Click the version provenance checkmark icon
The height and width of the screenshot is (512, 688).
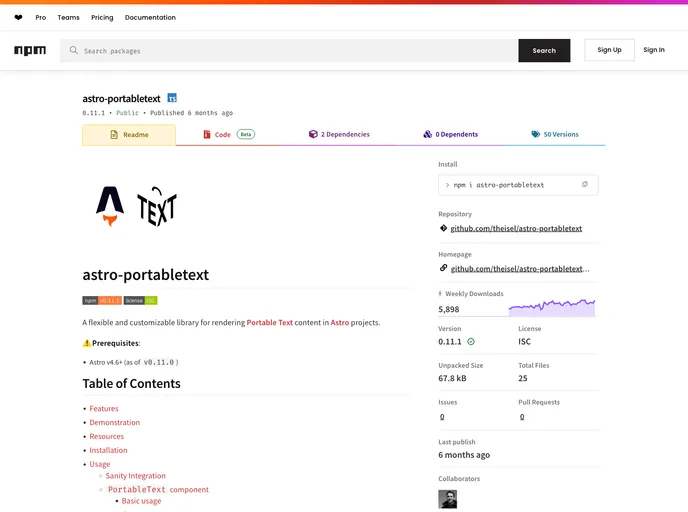tap(471, 341)
